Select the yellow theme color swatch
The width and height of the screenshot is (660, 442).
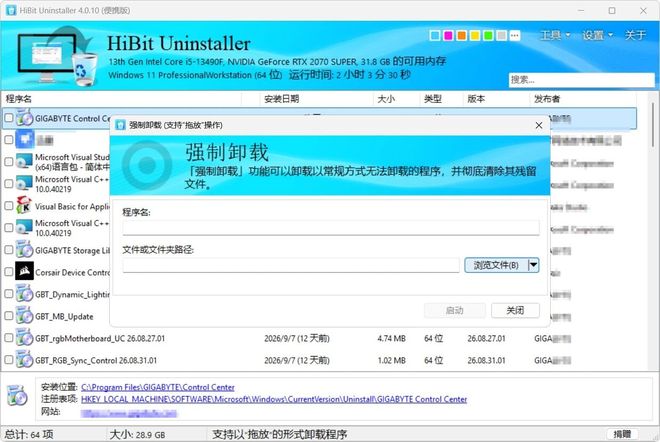tap(475, 36)
